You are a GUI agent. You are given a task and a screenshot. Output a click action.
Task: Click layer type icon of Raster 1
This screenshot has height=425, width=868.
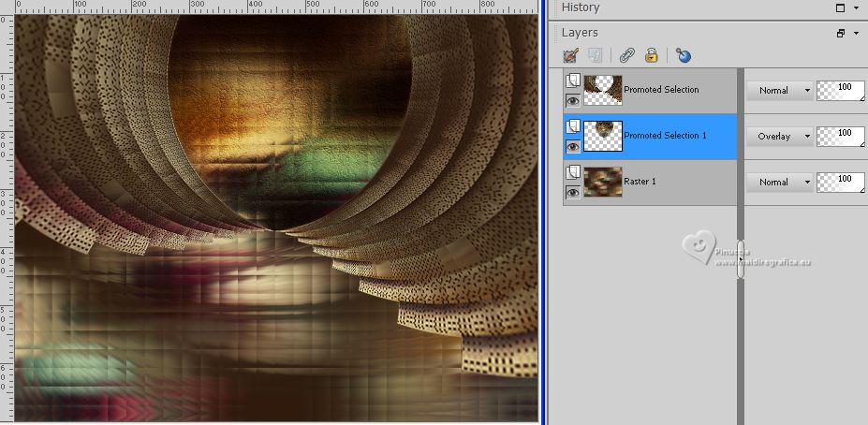pyautogui.click(x=573, y=172)
